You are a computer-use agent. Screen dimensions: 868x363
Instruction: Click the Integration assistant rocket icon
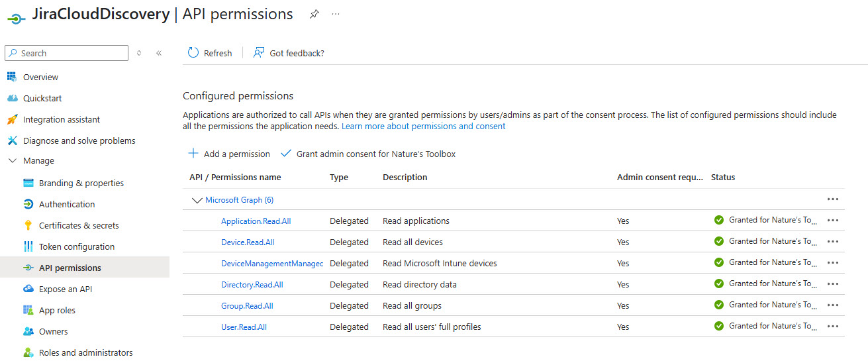(x=11, y=119)
